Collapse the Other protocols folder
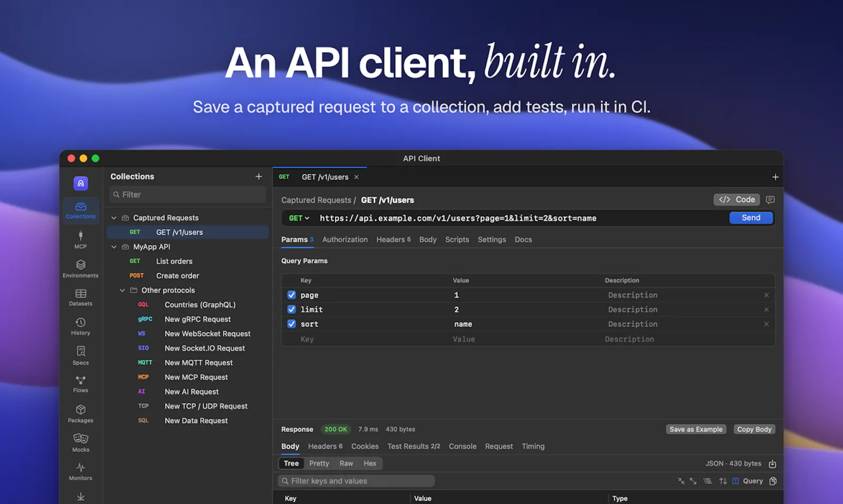843x504 pixels. 122,290
